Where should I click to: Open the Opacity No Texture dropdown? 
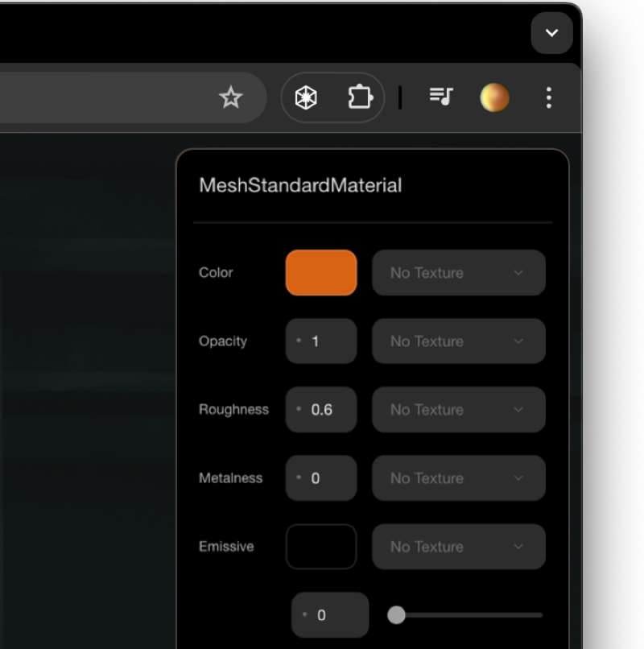point(459,341)
